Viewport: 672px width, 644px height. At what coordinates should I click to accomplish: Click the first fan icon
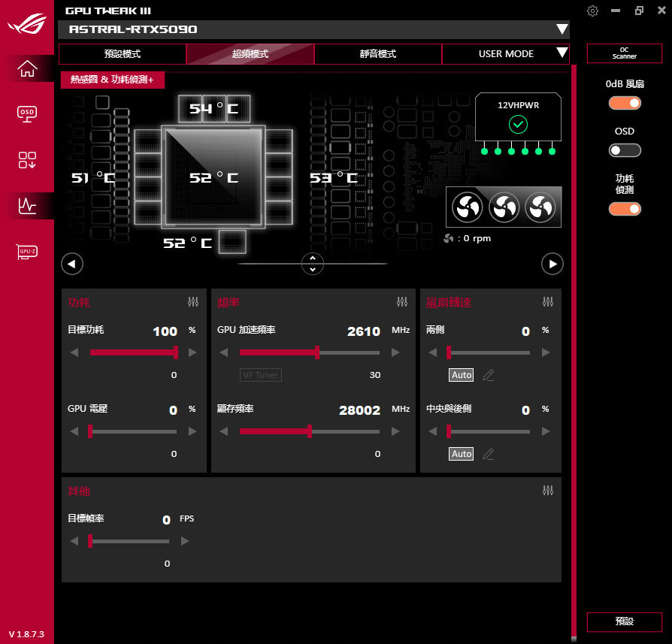click(467, 207)
